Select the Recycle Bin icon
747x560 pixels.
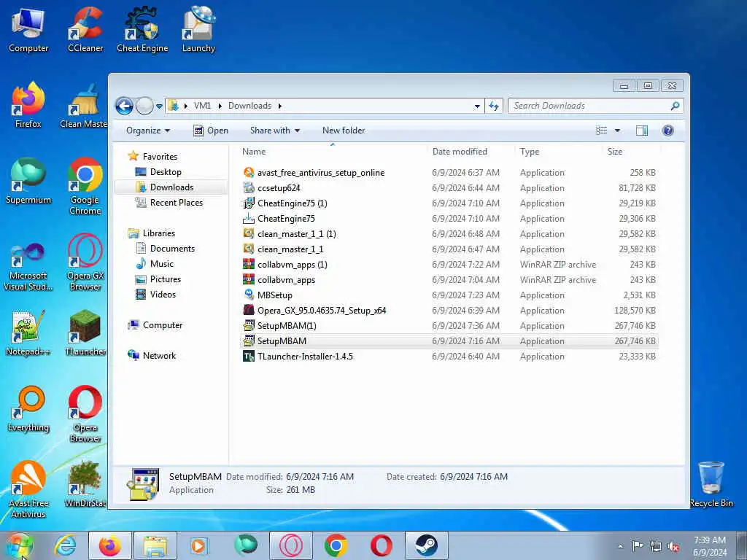[711, 485]
